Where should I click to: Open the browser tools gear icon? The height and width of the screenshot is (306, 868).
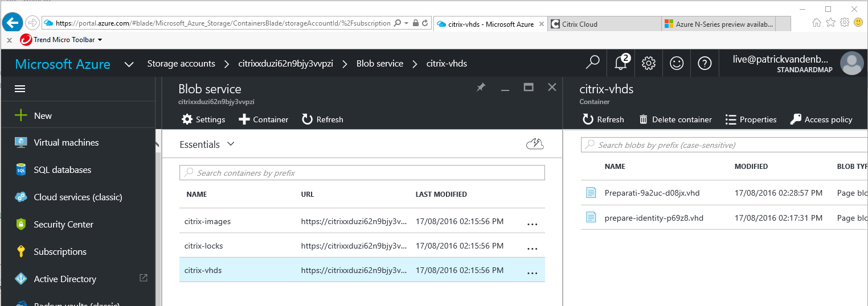click(x=845, y=22)
